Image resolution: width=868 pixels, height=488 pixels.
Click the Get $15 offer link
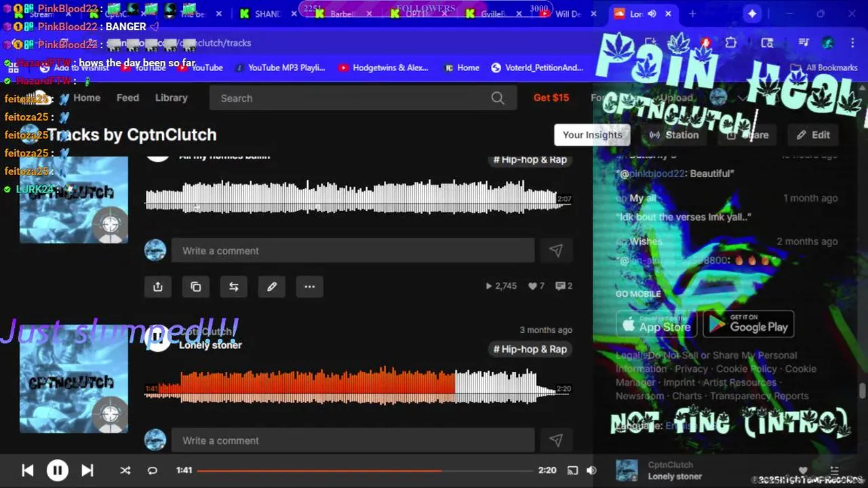(551, 98)
